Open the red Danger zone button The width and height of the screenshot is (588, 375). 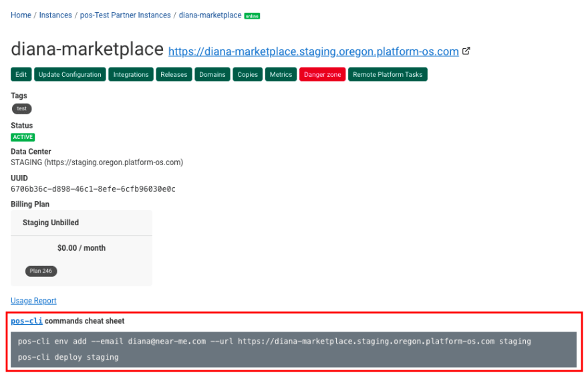click(323, 74)
